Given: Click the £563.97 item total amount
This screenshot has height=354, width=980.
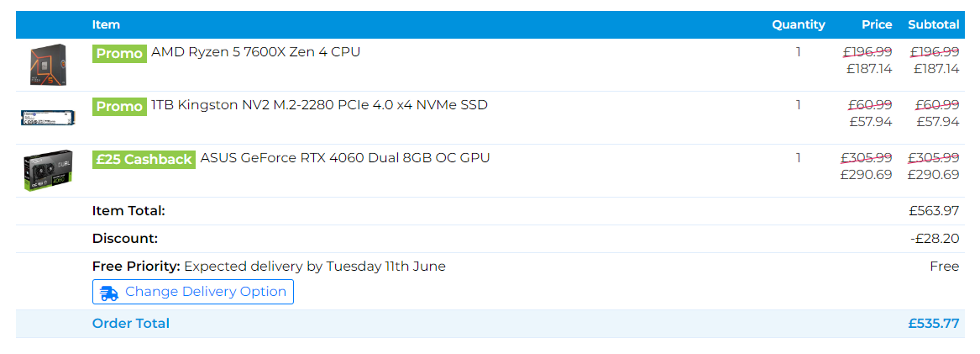Looking at the screenshot, I should point(933,211).
